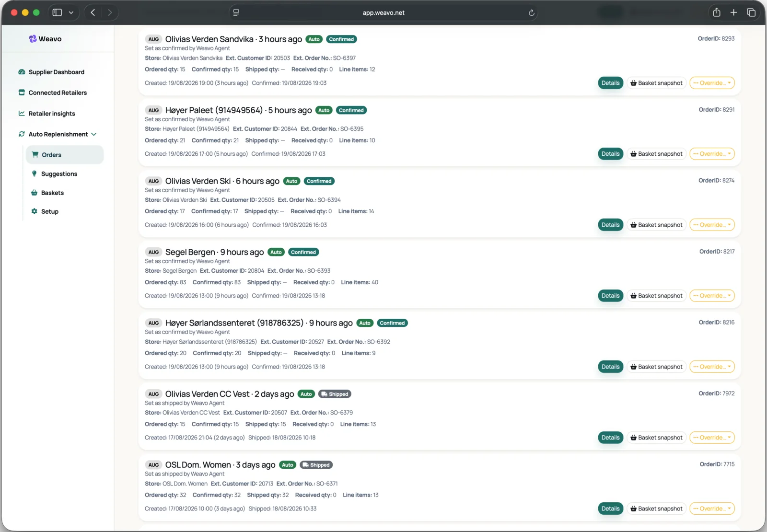Toggle the browser sidebar panel

coord(57,12)
